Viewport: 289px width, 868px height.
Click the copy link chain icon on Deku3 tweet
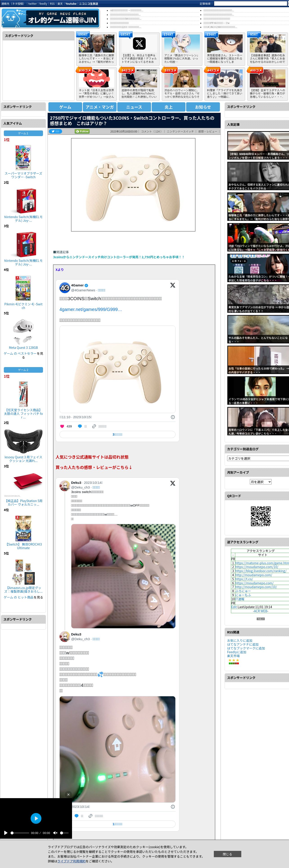90,816
